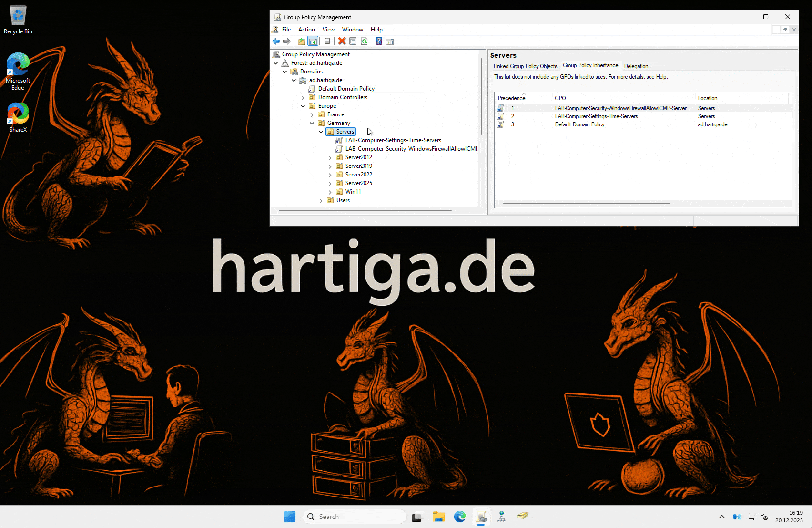
Task: Open File Explorer from the taskbar
Action: point(438,517)
